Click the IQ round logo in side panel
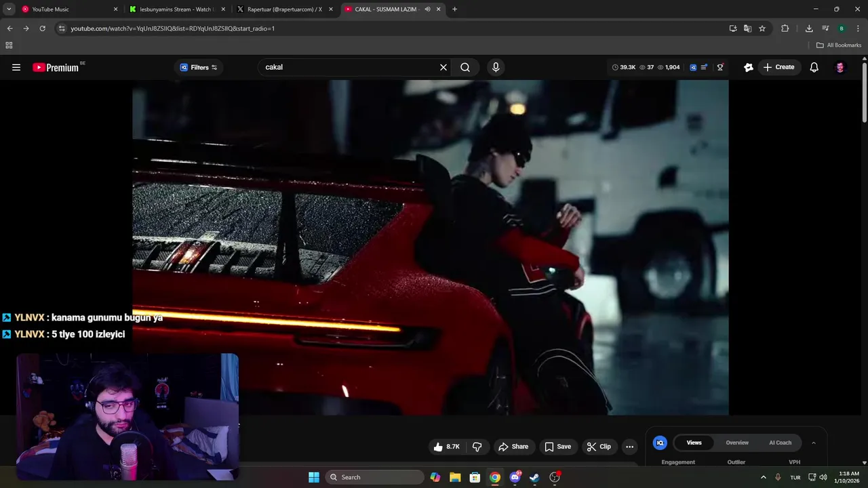Viewport: 868px width, 488px height. [x=660, y=443]
